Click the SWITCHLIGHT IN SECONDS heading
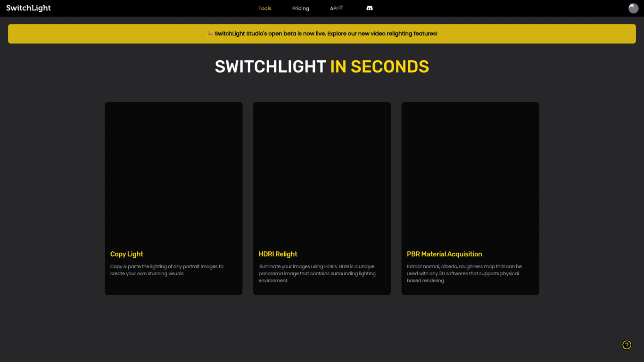The height and width of the screenshot is (362, 644). (322, 66)
